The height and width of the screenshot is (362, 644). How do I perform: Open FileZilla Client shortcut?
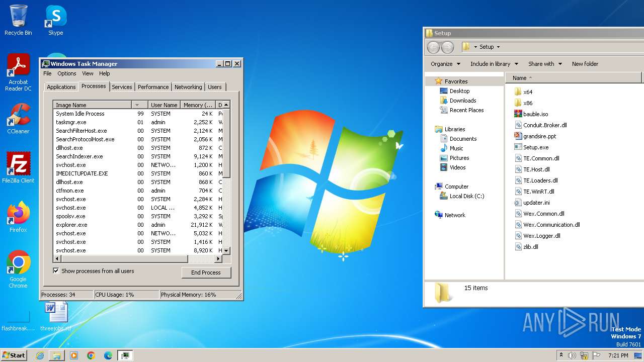coord(18,167)
